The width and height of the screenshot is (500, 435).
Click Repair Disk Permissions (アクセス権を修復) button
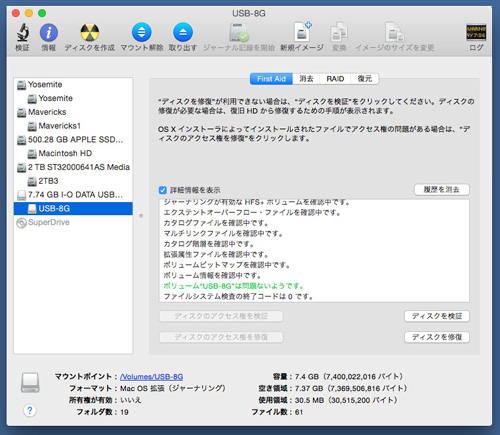221,337
